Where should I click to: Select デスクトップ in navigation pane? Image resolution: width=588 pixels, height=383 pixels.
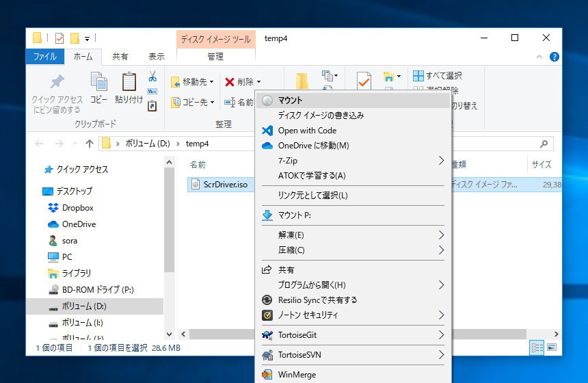(75, 191)
